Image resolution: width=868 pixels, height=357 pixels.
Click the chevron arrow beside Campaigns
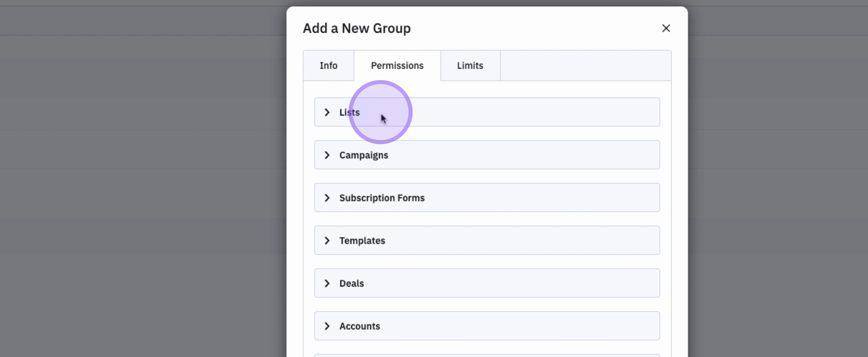[x=327, y=155]
